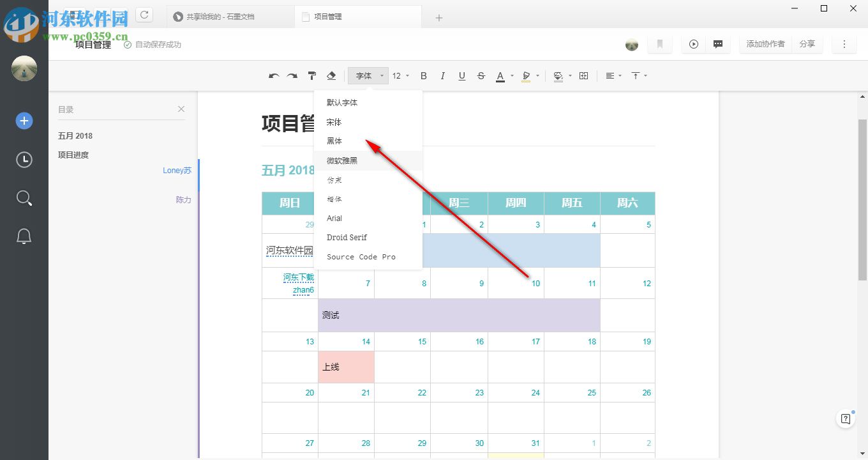Screen dimensions: 868x460
Task: Click the 陈力 collaborator label
Action: point(184,200)
